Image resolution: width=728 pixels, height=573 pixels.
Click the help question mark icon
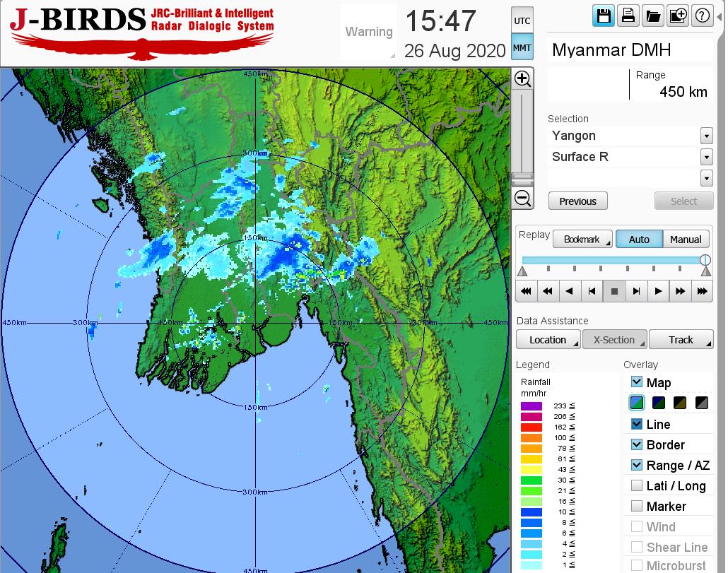coord(702,16)
